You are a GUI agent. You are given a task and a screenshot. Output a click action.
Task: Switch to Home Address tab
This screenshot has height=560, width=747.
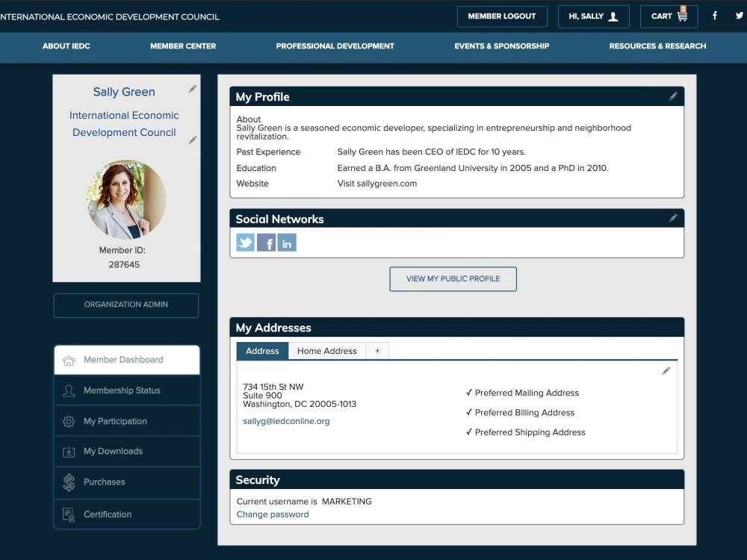pos(327,351)
